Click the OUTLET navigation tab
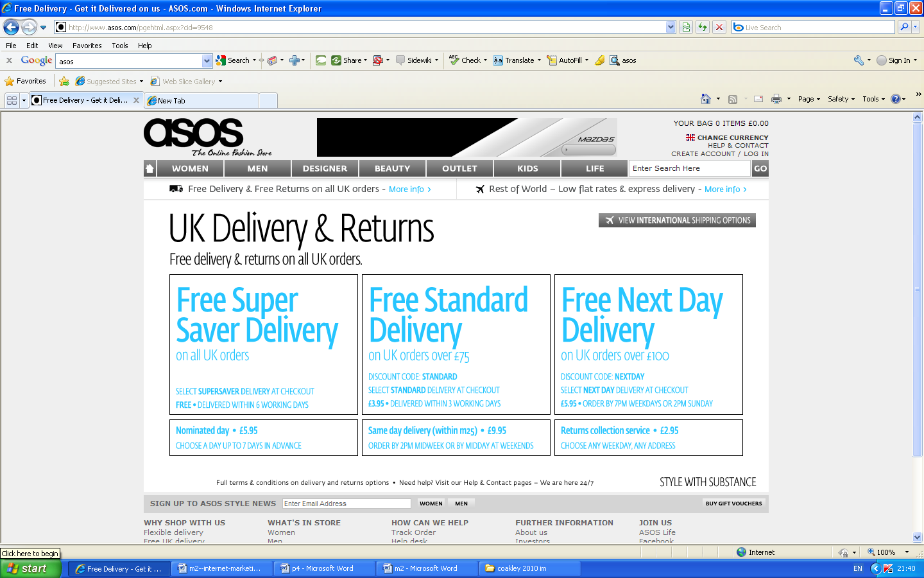924x578 pixels. pyautogui.click(x=459, y=168)
